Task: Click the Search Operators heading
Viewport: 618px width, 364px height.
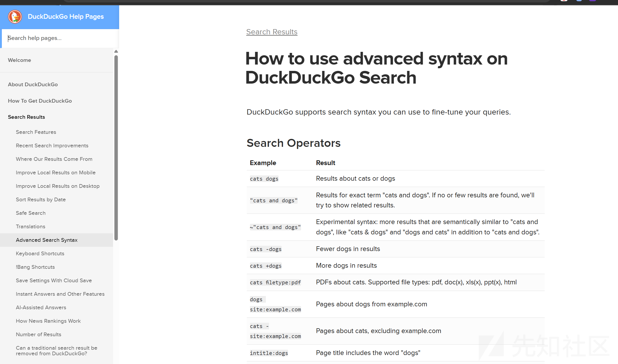Action: [x=293, y=143]
